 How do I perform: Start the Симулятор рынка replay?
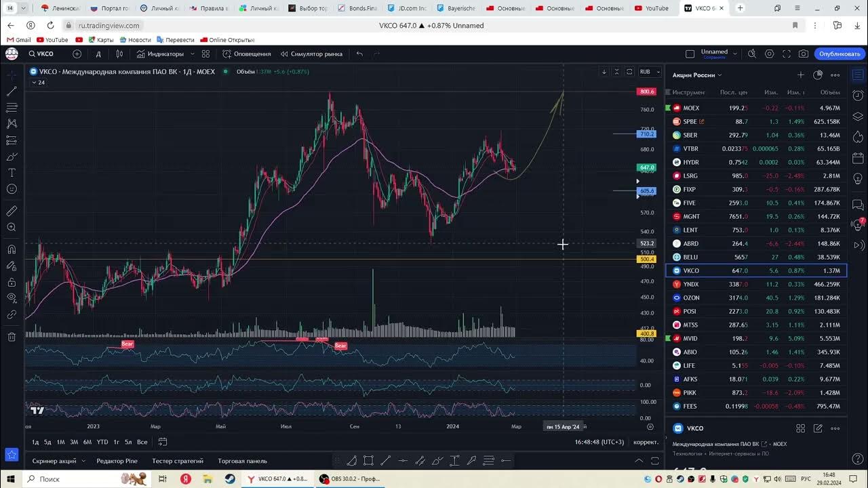pyautogui.click(x=311, y=54)
